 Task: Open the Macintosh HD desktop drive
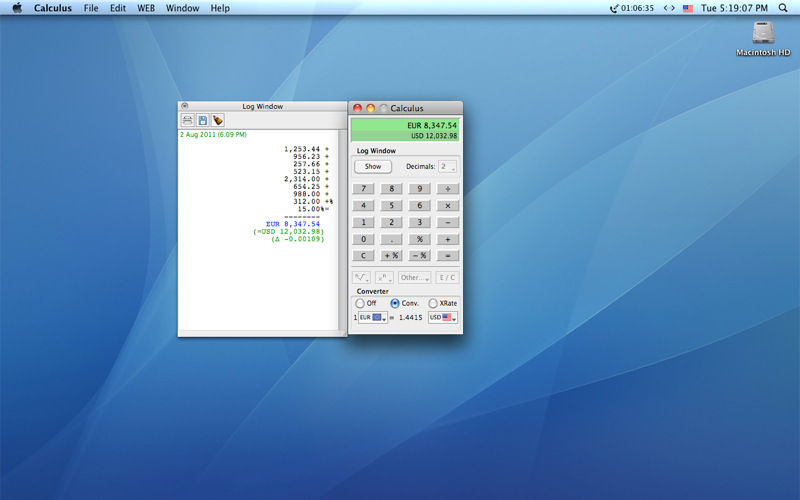tap(763, 38)
